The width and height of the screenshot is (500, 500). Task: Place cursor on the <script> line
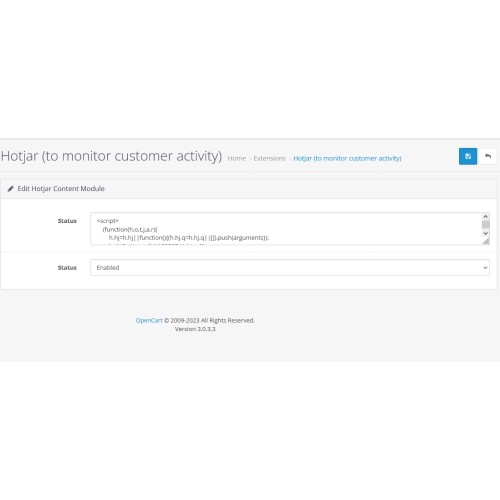point(107,221)
